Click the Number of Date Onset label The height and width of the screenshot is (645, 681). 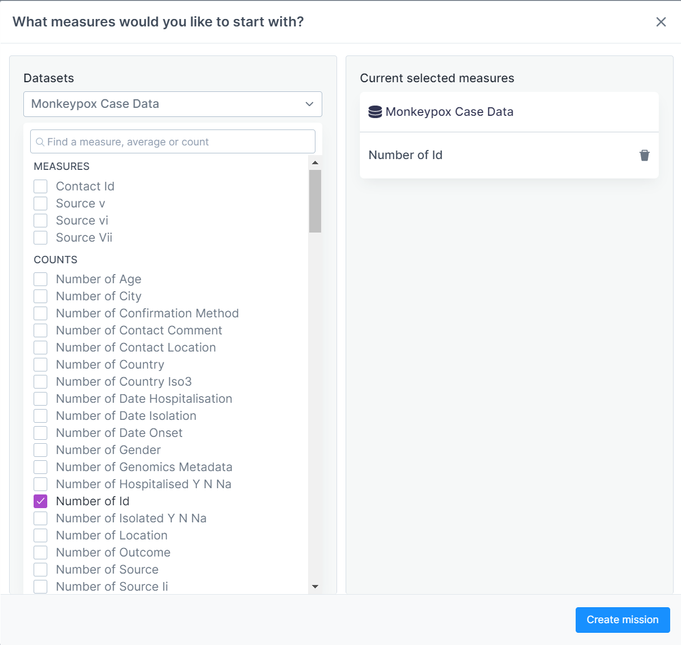pyautogui.click(x=119, y=433)
